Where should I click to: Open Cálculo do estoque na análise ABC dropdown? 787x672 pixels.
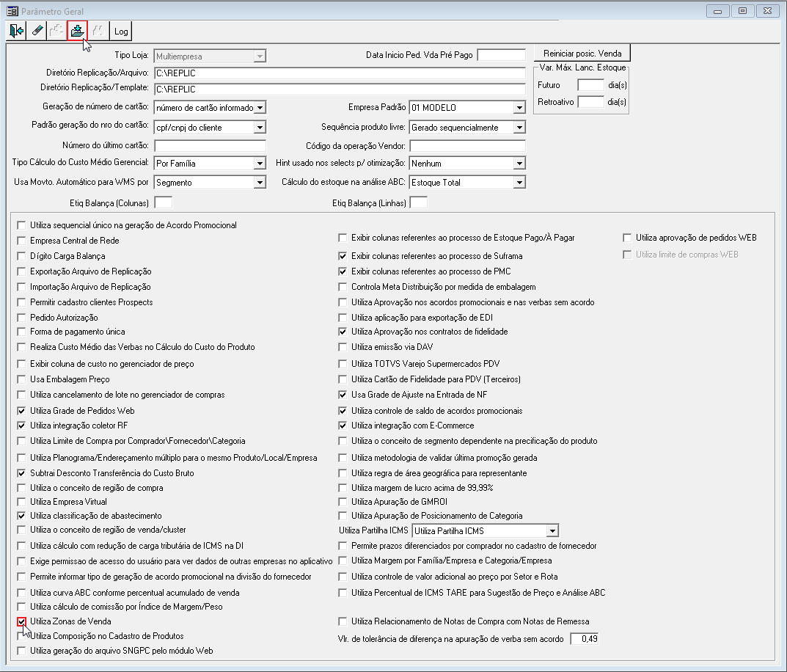[x=519, y=182]
